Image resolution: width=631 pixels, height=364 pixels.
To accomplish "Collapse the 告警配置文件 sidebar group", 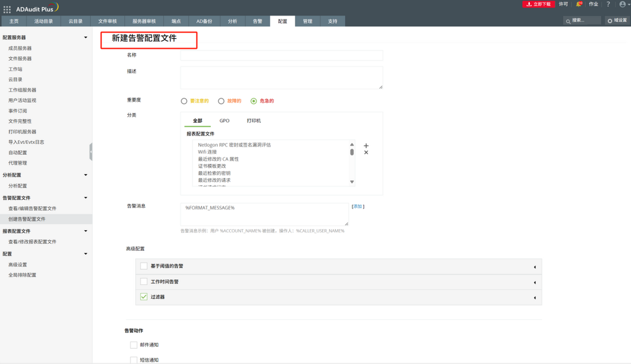I will [85, 198].
